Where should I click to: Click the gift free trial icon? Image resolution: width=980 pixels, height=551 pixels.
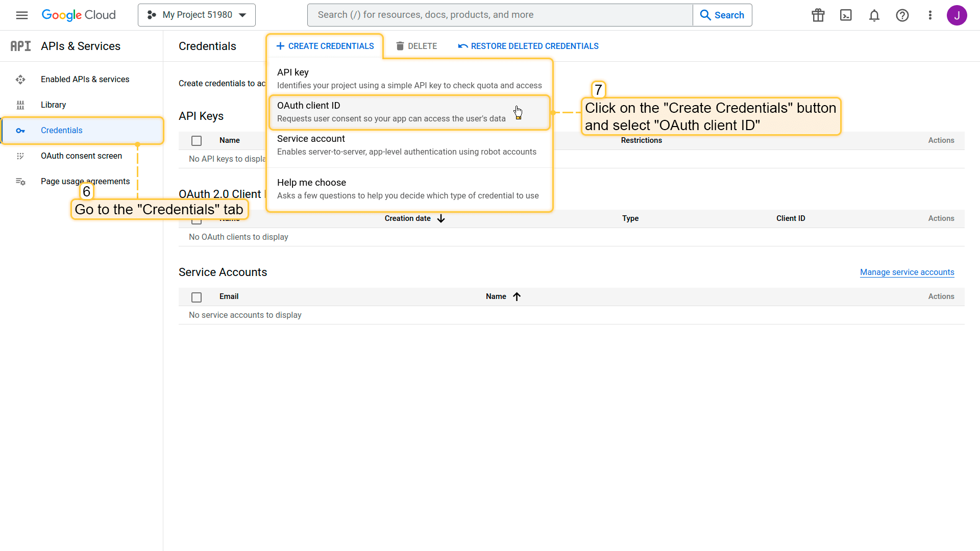pos(818,15)
